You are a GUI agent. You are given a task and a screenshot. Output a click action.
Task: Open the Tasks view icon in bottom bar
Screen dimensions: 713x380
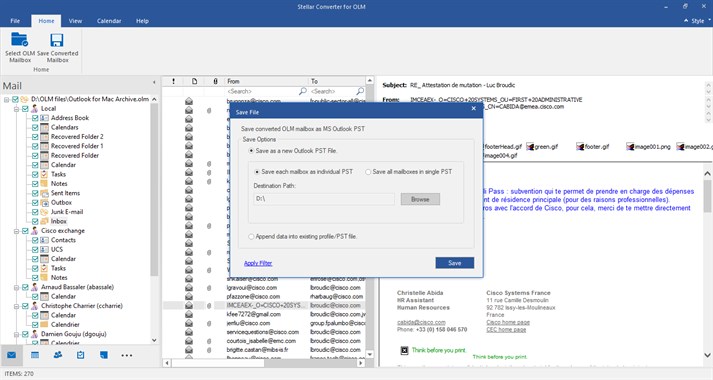(80, 355)
